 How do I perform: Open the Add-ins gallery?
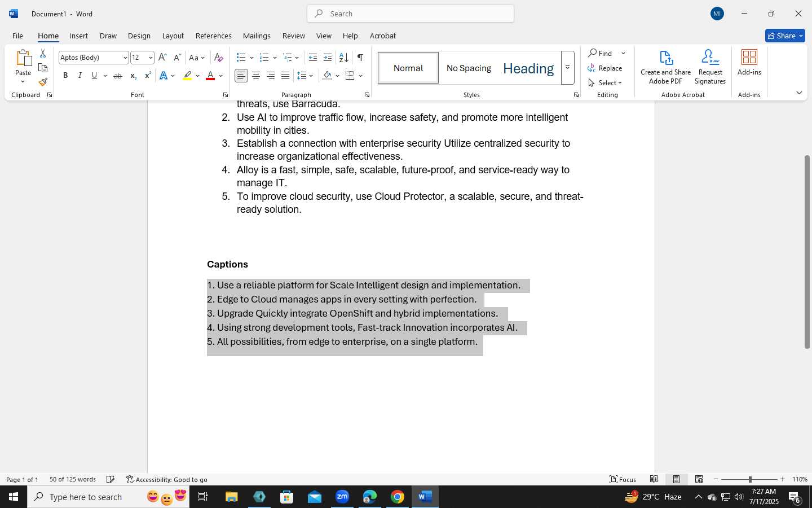coord(749,63)
